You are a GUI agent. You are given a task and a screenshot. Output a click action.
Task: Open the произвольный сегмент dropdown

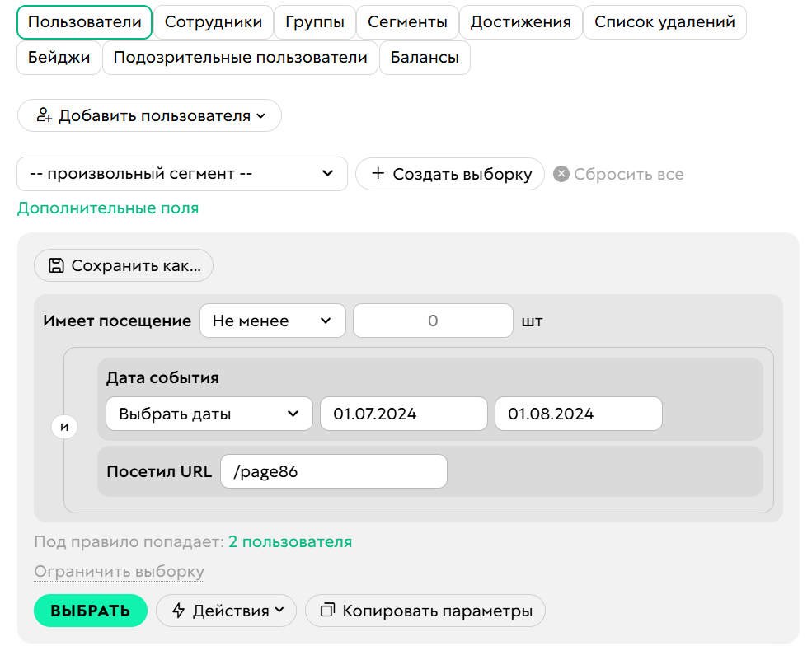point(181,174)
